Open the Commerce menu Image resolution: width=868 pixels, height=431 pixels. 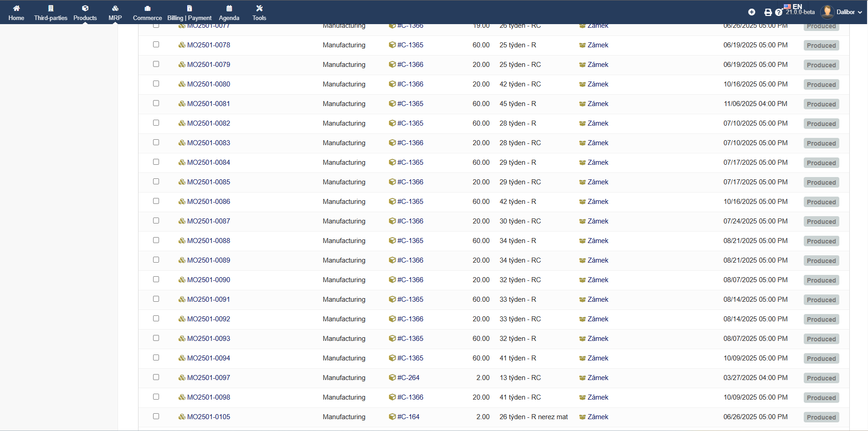point(147,13)
